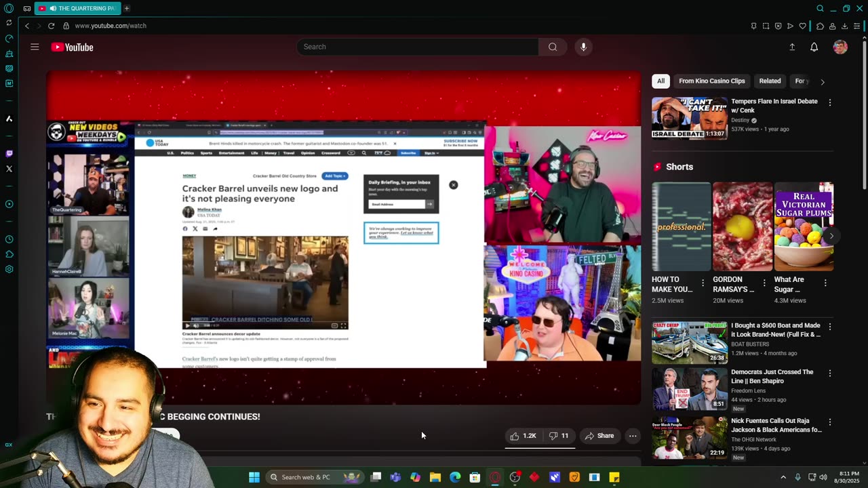The image size is (868, 488).
Task: Open options for the $600 Boat video
Action: point(829,327)
